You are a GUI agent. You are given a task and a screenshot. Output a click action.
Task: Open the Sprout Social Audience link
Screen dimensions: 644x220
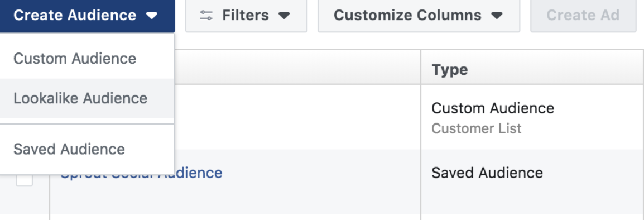(x=141, y=173)
